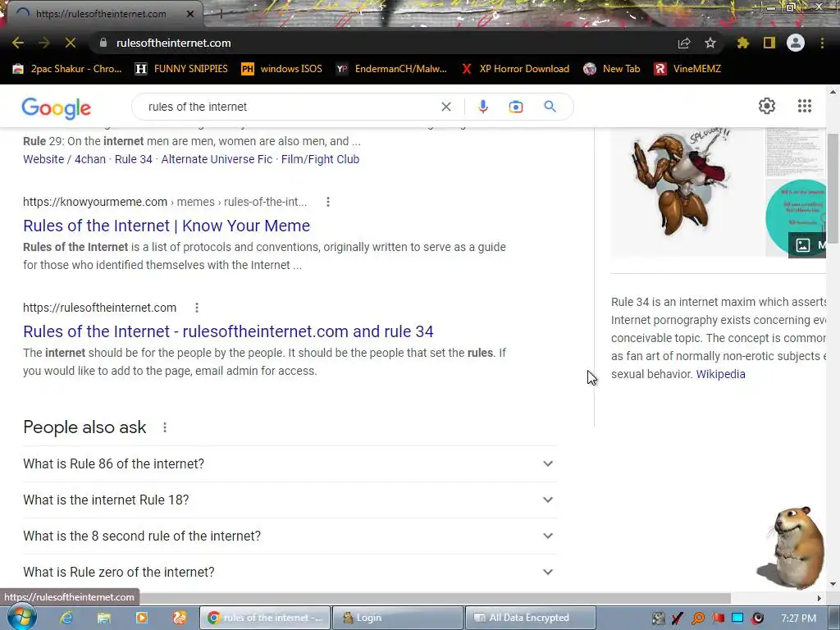Open Rules of the Internet Know Your Meme
This screenshot has width=840, height=630.
click(167, 226)
